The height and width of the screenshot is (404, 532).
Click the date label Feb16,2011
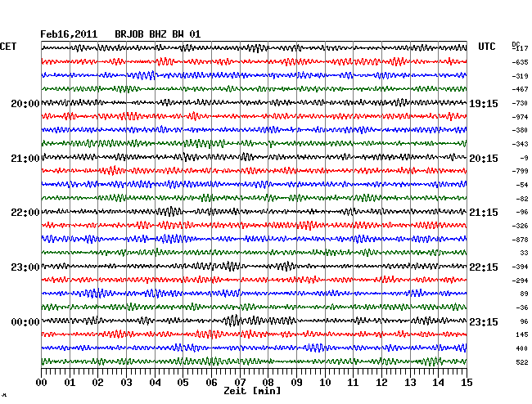69,34
